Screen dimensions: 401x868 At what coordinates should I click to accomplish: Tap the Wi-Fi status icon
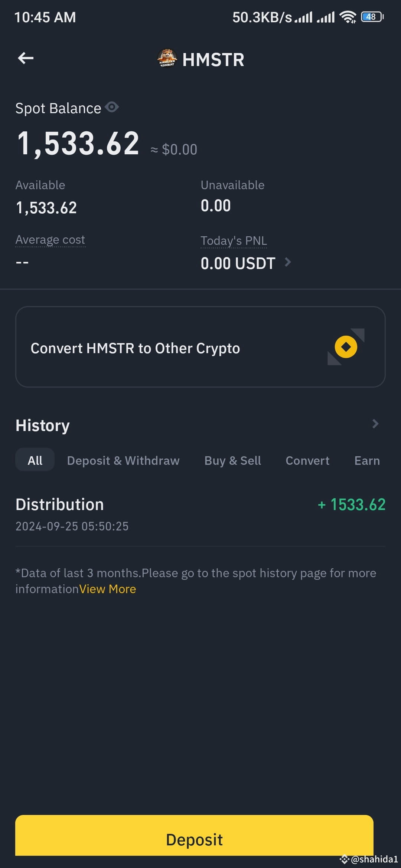348,17
